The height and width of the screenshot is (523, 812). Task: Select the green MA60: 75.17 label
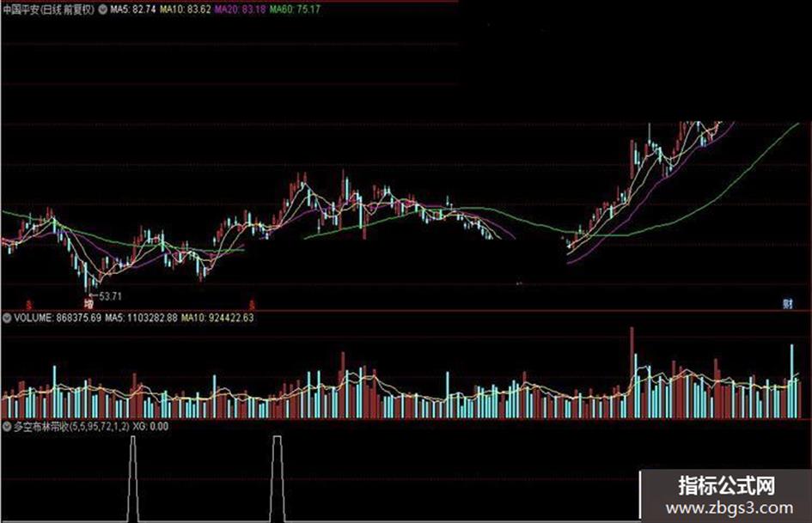295,9
